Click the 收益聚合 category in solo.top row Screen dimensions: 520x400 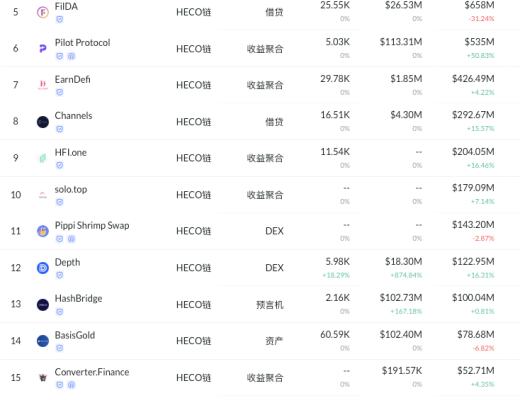[x=265, y=195]
